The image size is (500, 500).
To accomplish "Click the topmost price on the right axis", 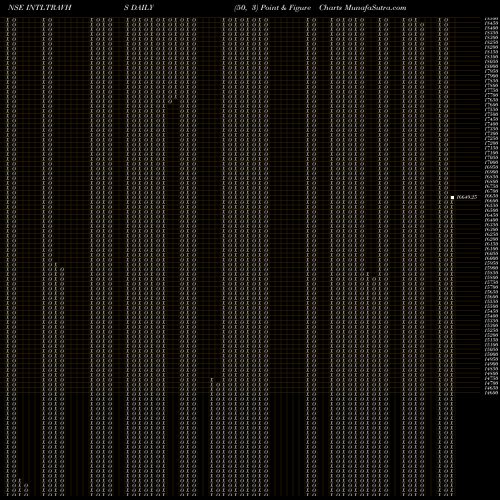I will pyautogui.click(x=491, y=19).
